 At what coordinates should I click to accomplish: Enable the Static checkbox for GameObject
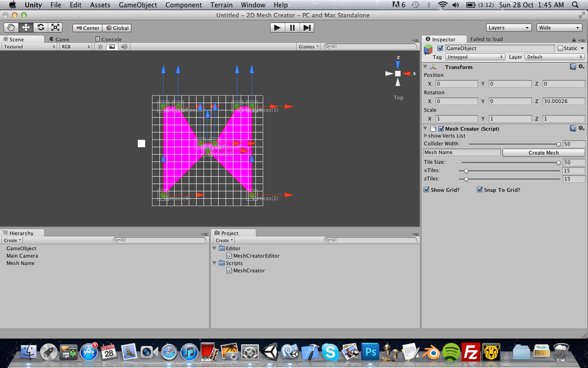point(560,48)
